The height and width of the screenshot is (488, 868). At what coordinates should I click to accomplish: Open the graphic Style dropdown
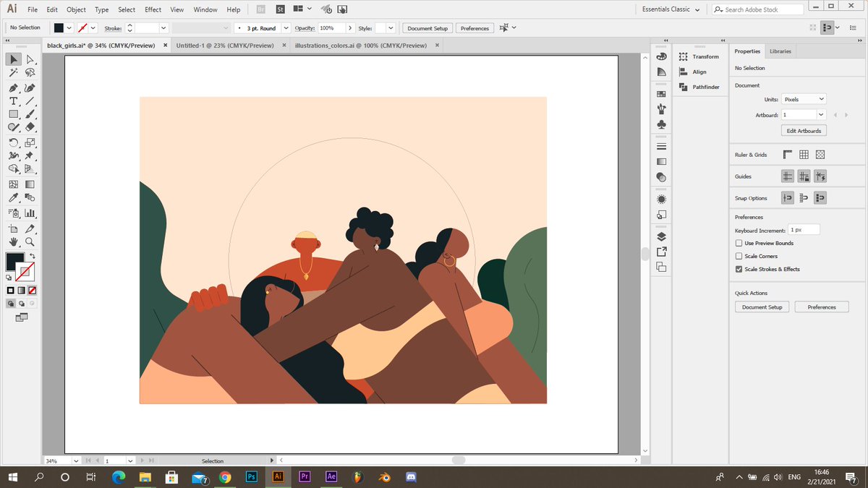[391, 27]
